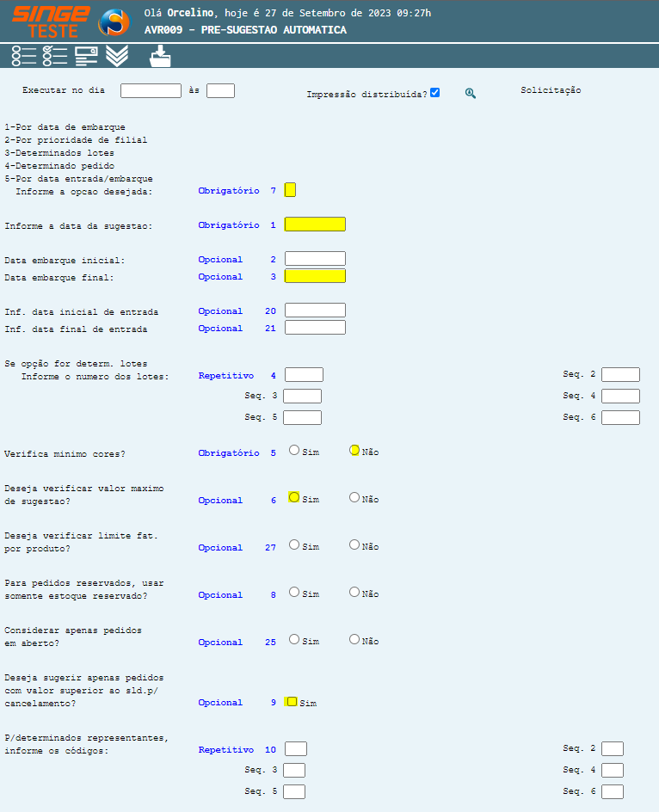The width and height of the screenshot is (659, 812).
Task: Click the option text 3-Determinados lotes
Action: (x=59, y=153)
